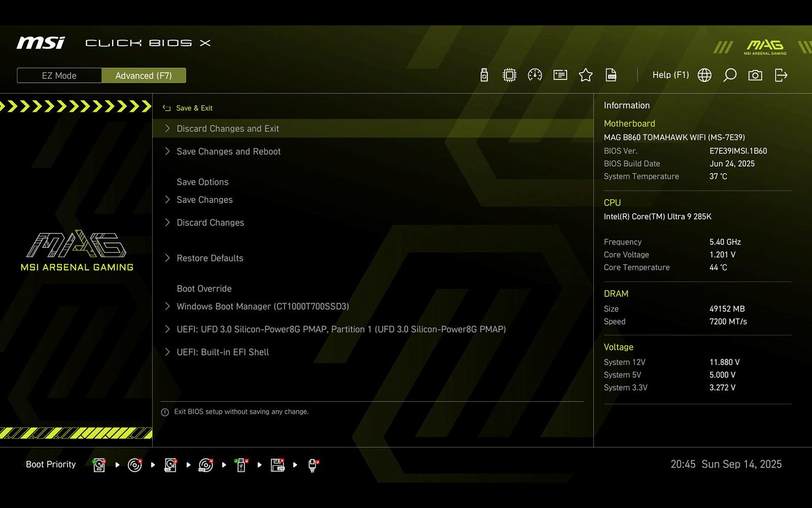Click the chevron beside UEFI: UFD 3.0 Silicon-Power8G
The height and width of the screenshot is (508, 812).
click(167, 329)
